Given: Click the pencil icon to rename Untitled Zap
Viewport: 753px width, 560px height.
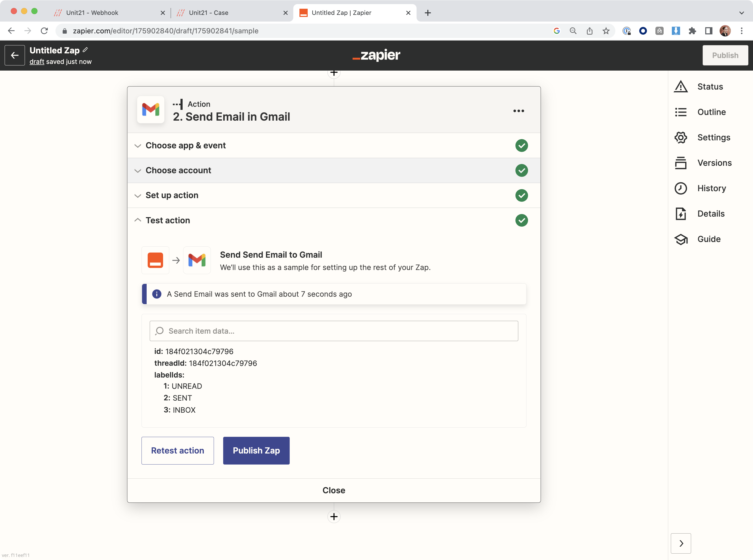Looking at the screenshot, I should click(86, 50).
